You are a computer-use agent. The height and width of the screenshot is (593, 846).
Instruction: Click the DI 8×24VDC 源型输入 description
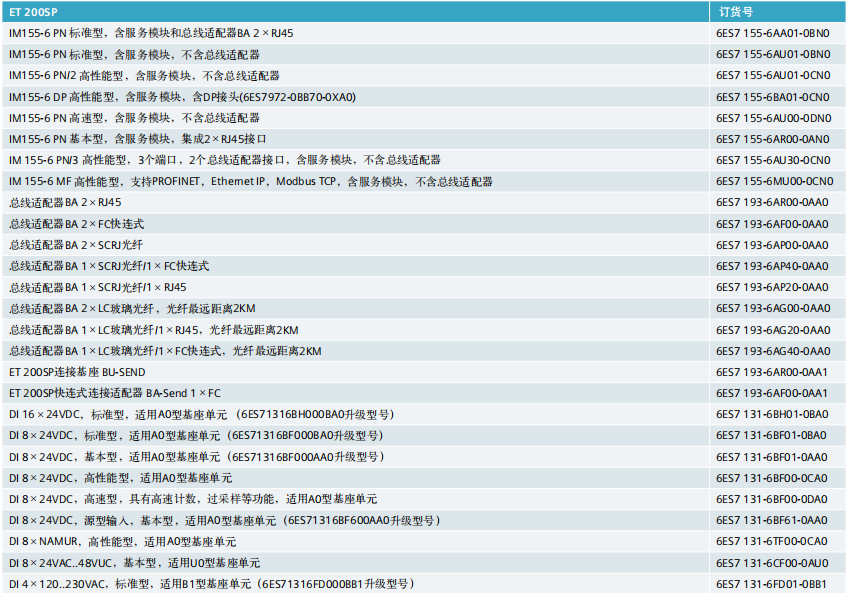(x=225, y=520)
